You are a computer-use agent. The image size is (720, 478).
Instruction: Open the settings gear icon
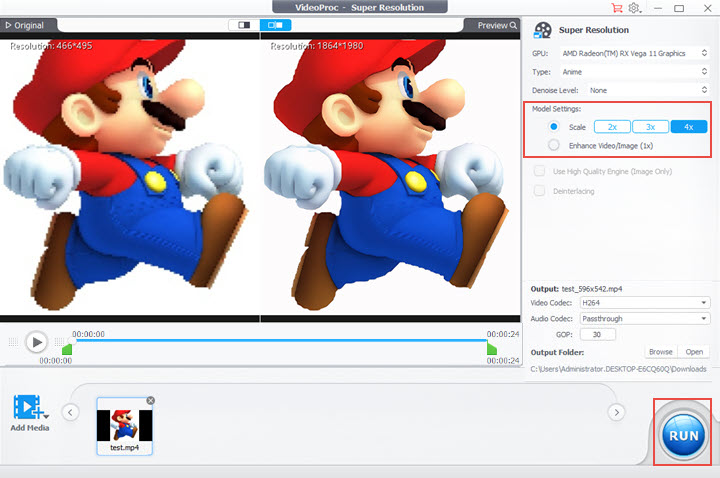[634, 8]
